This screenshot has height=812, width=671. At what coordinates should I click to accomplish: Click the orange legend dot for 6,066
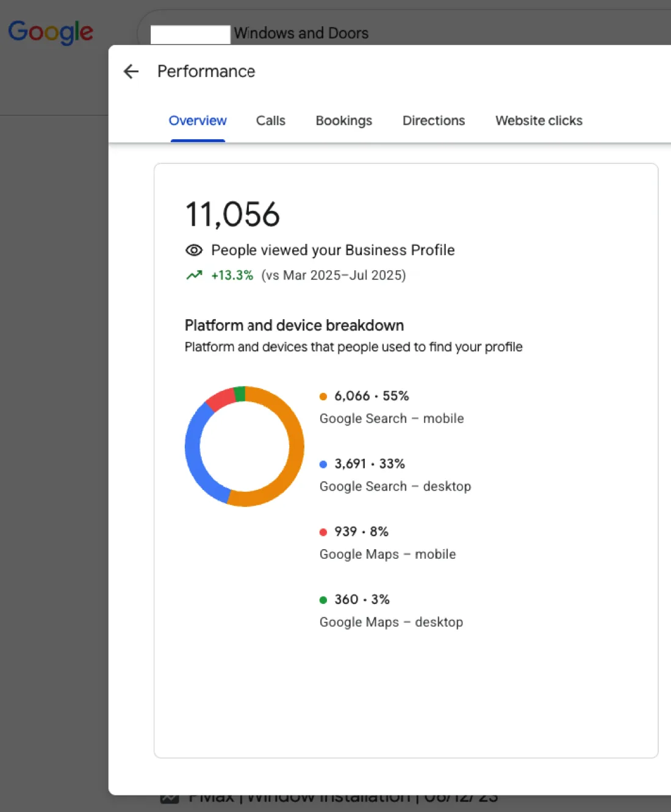[323, 397]
